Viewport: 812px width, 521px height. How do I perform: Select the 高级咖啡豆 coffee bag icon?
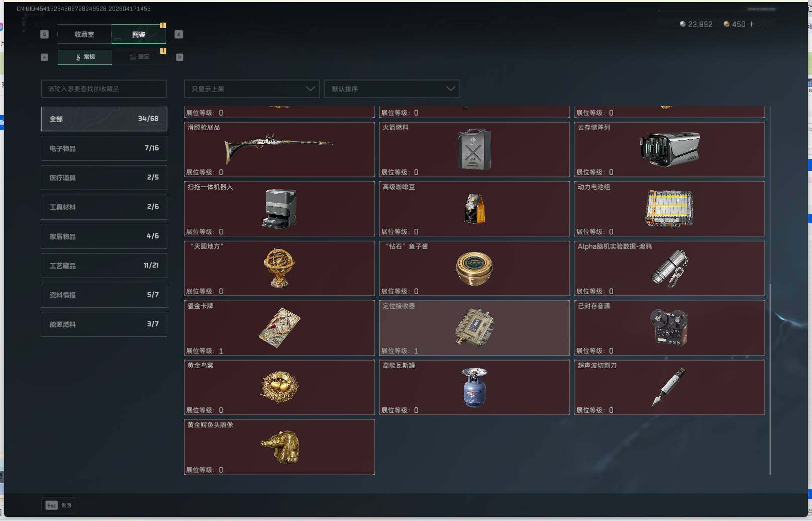[474, 209]
